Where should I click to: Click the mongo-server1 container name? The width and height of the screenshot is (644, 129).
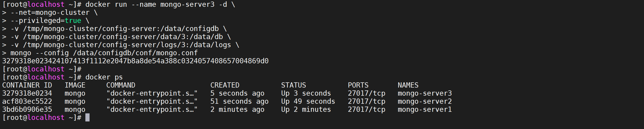click(425, 109)
